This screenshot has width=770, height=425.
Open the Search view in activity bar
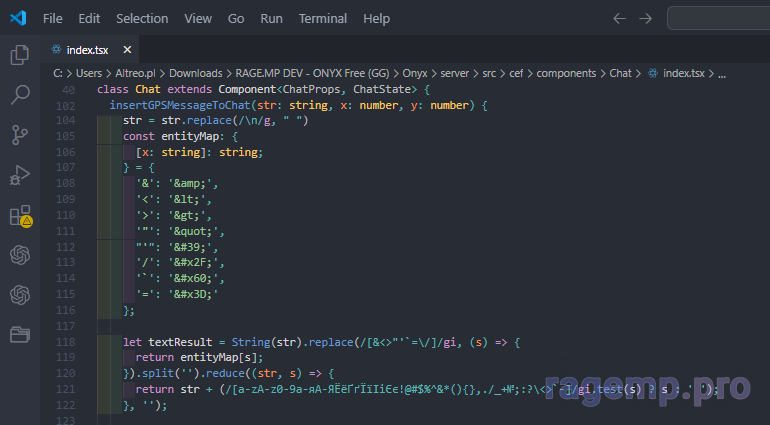coord(20,95)
